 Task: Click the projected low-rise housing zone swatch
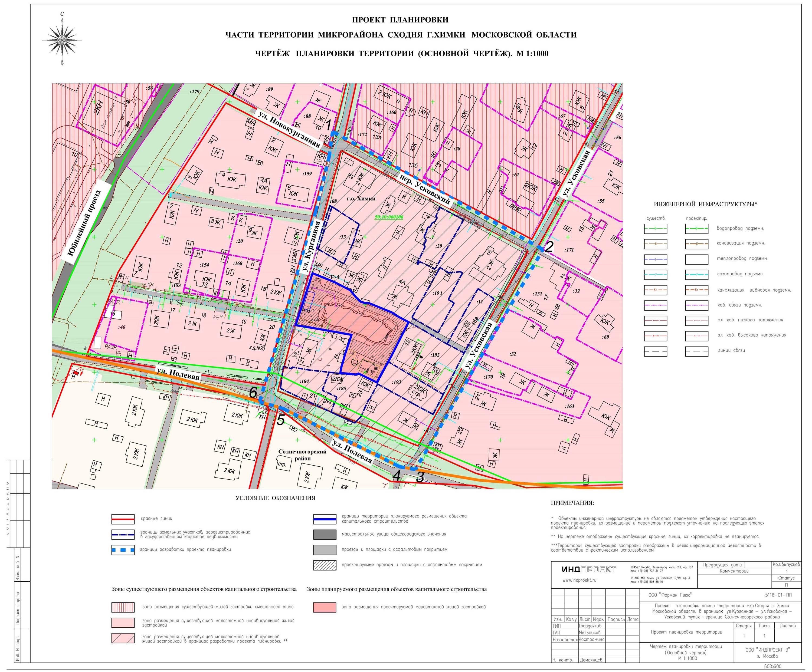click(x=325, y=607)
